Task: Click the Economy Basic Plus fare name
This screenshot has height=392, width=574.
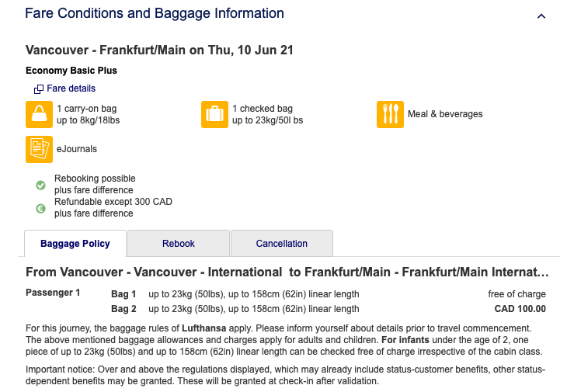Action: point(71,71)
